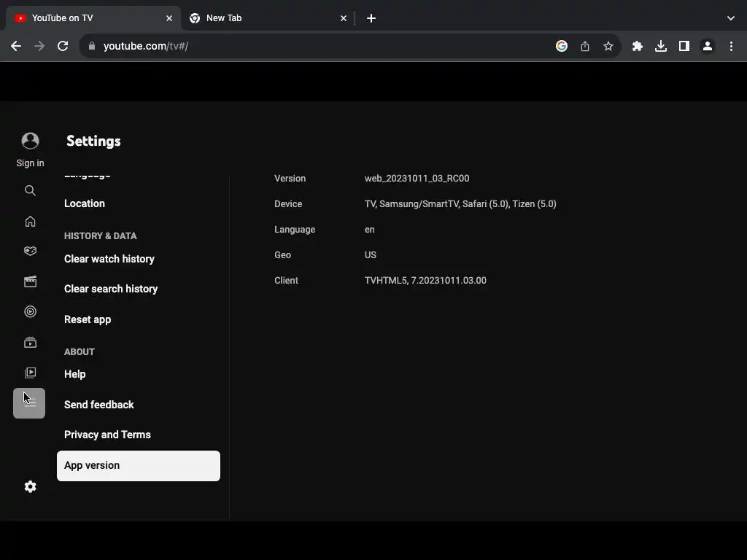Open Chrome profile menu
Viewport: 747px width, 560px height.
click(x=708, y=46)
